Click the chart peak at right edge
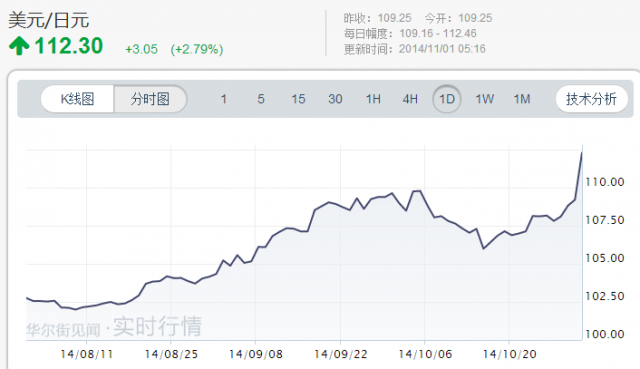Screen dimensions: 640x369 click(582, 153)
